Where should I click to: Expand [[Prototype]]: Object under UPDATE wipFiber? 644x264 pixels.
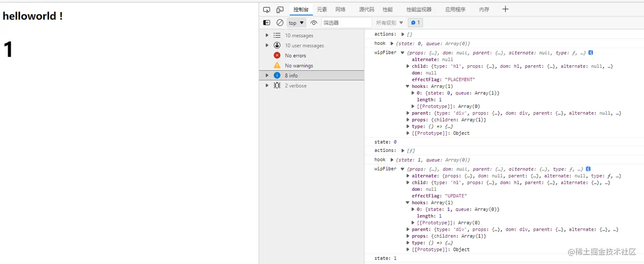pos(408,249)
